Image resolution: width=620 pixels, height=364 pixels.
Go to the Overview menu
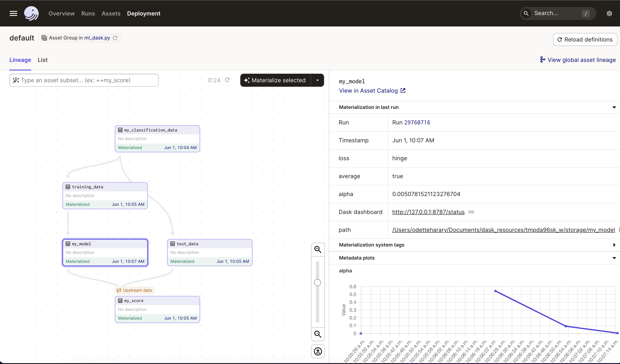click(x=62, y=13)
